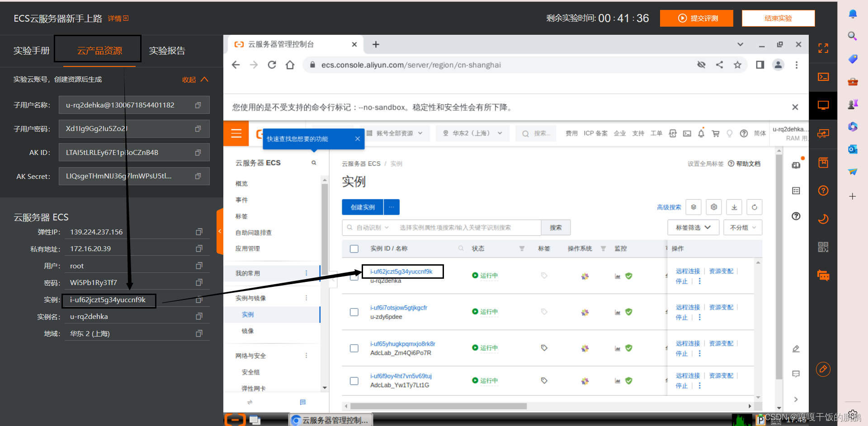Open the Aliyun console hamburger menu
The image size is (868, 426).
point(236,133)
